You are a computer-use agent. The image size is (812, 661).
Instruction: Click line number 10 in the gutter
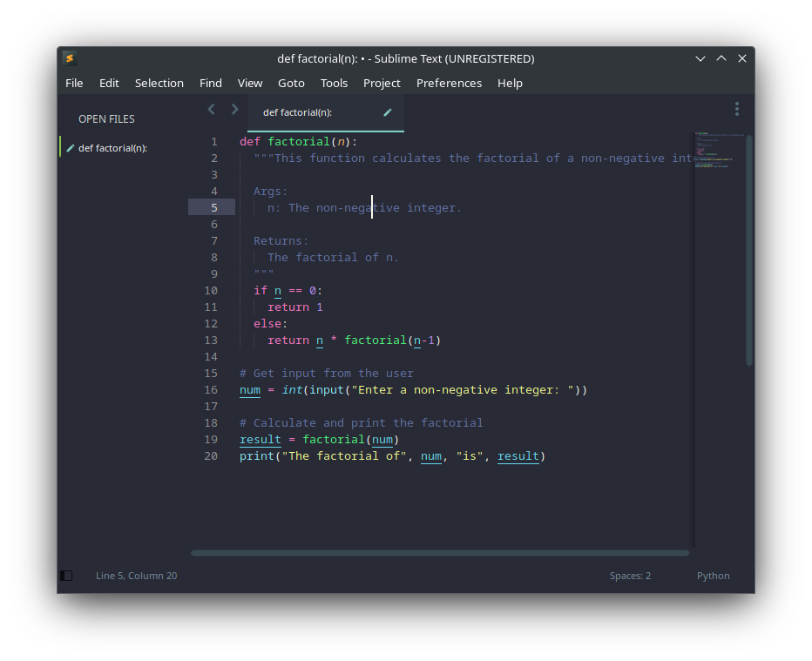(x=211, y=290)
